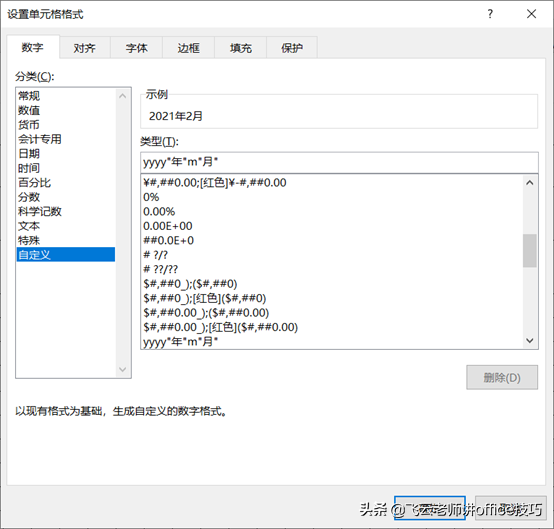Select 自定义 category
The width and height of the screenshot is (554, 529).
[66, 254]
